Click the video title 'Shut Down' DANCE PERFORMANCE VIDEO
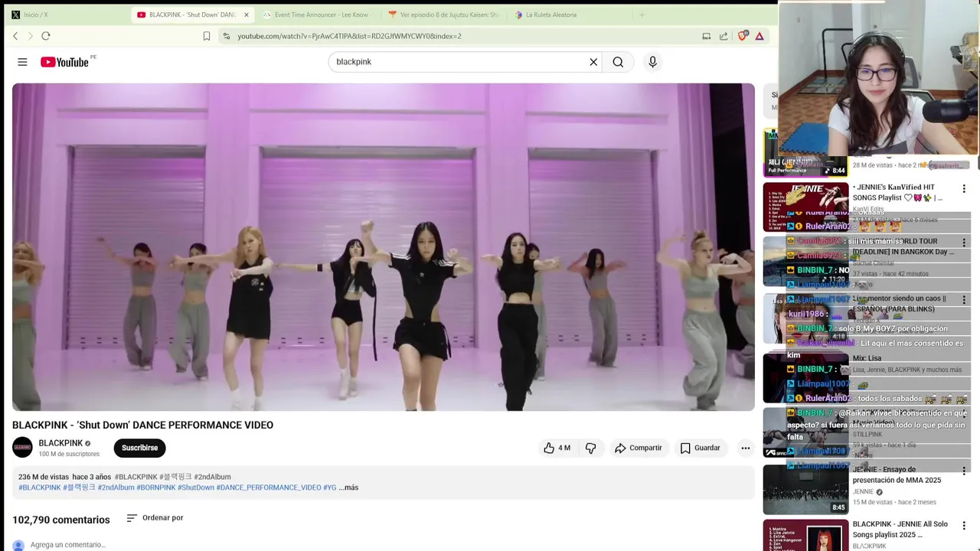Viewport: 980px width, 551px height. click(x=142, y=425)
